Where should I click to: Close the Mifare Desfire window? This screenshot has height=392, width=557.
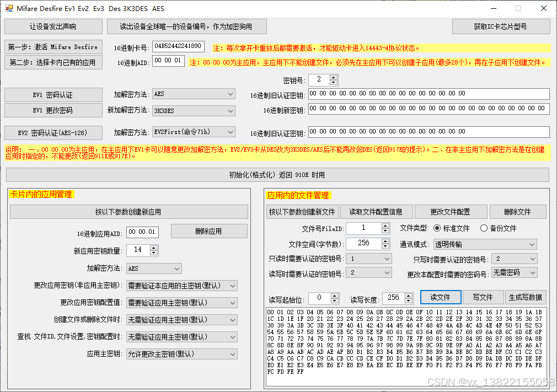tap(544, 8)
